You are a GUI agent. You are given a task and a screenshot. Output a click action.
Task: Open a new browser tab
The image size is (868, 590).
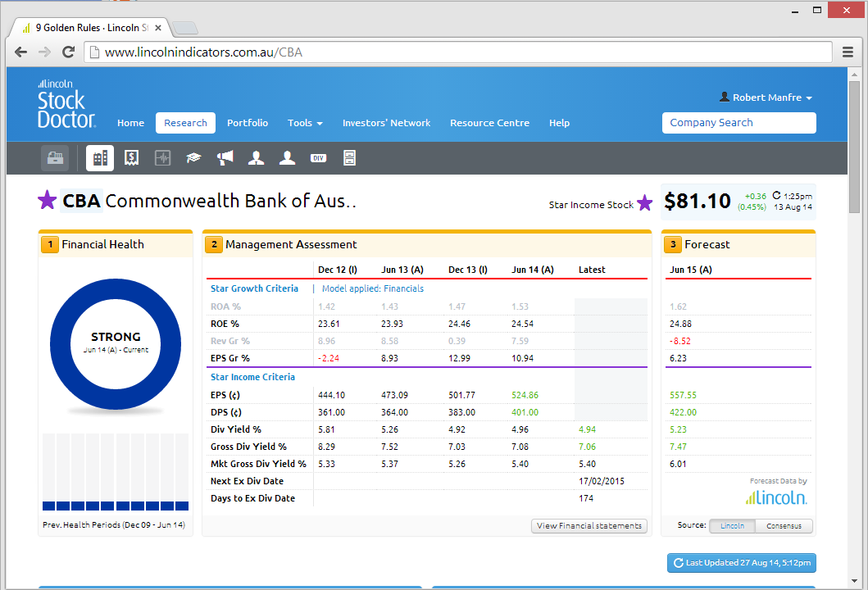(185, 28)
